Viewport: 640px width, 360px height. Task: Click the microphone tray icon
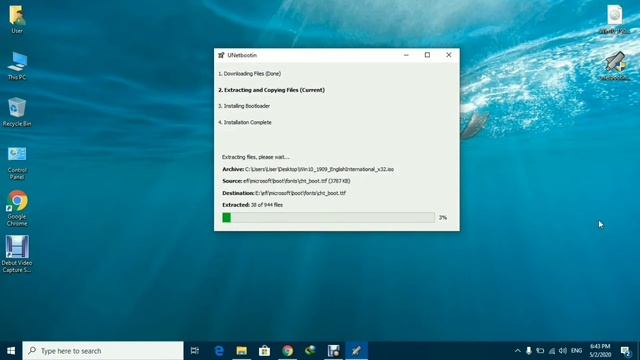click(529, 351)
